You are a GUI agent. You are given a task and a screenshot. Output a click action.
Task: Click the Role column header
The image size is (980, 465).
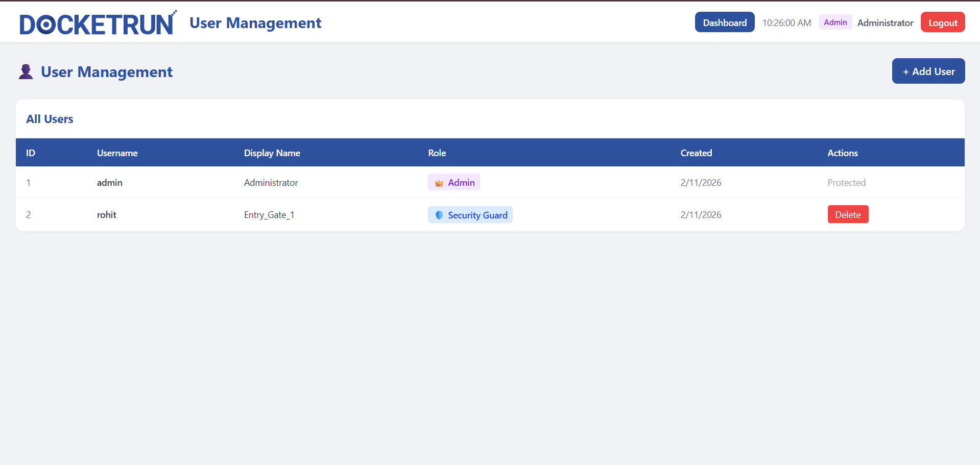coord(437,153)
